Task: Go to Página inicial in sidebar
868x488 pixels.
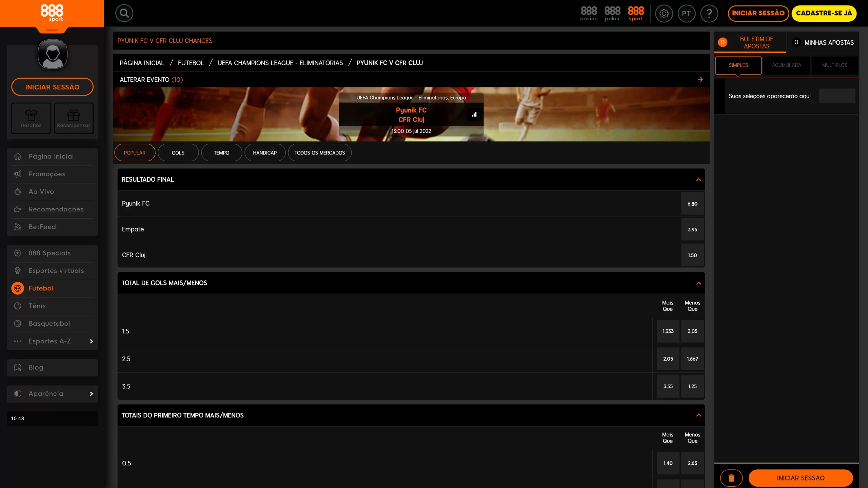Action: (x=52, y=156)
